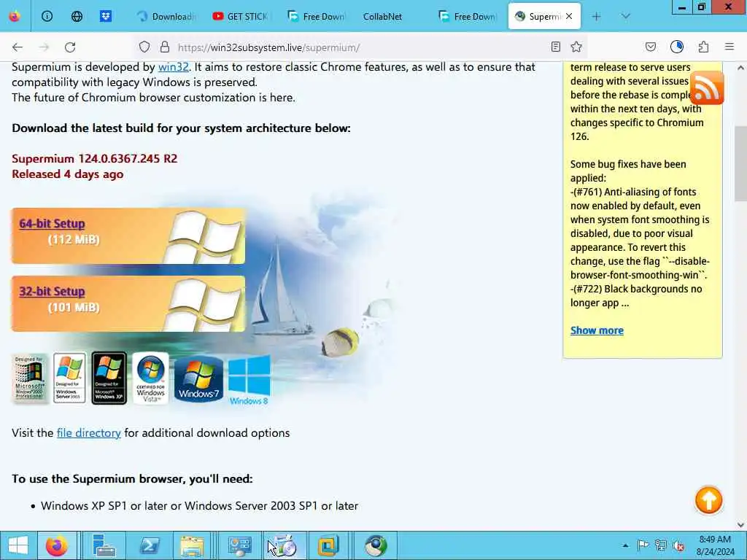Click the network tray icon

point(660,545)
